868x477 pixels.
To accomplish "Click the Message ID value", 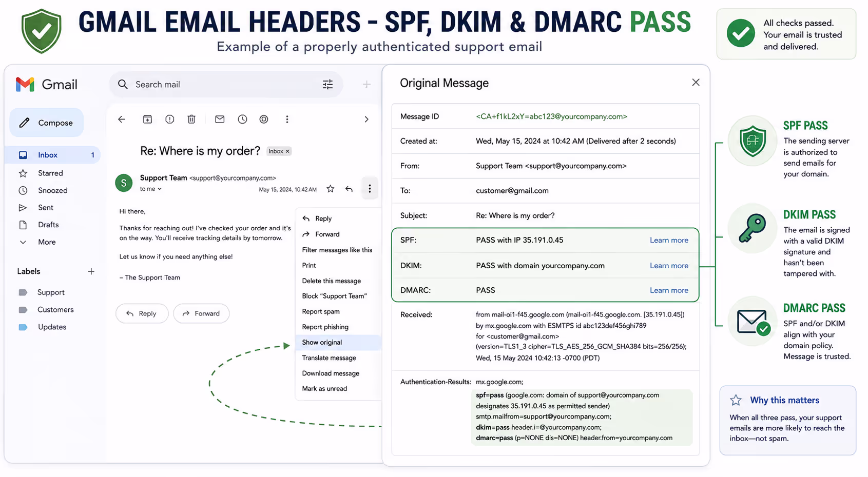I will (551, 116).
